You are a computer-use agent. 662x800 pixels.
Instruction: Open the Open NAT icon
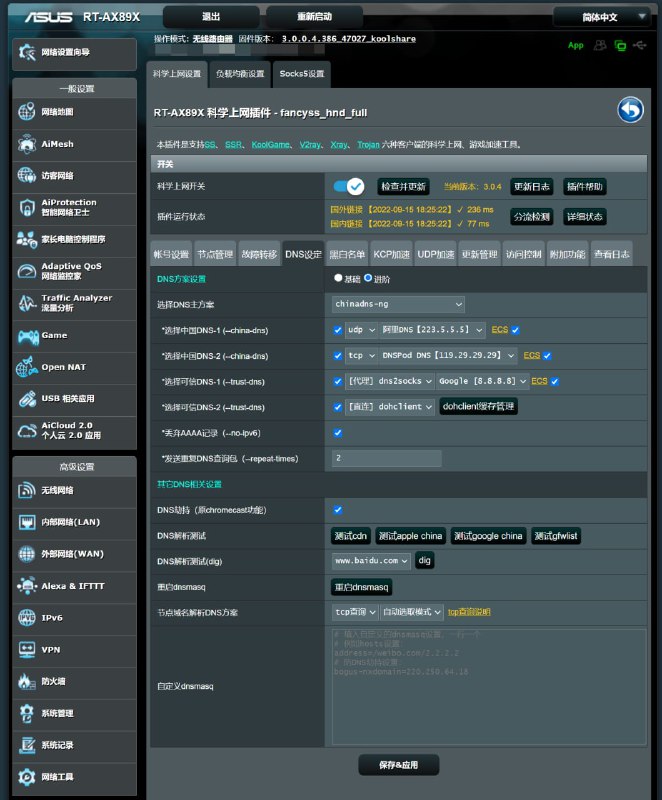click(27, 367)
